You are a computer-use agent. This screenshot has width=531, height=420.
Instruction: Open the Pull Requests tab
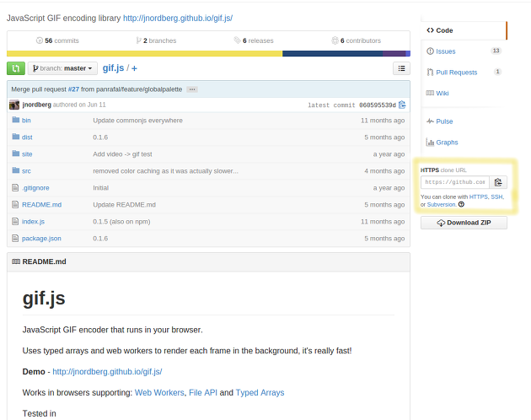click(456, 73)
